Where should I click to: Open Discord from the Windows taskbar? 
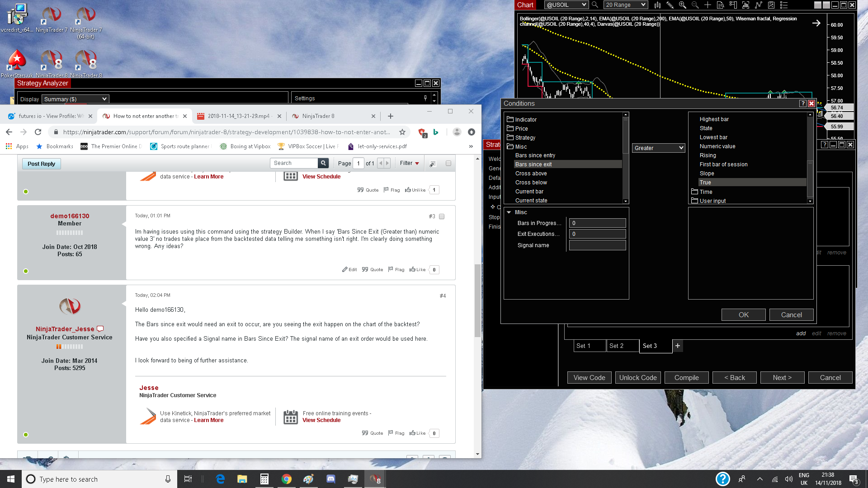point(330,479)
